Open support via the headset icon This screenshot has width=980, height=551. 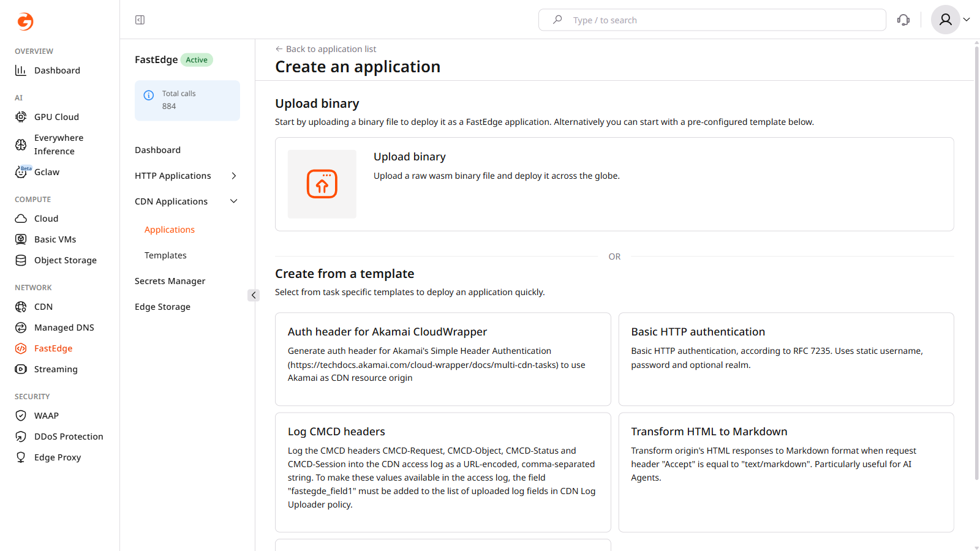coord(903,20)
